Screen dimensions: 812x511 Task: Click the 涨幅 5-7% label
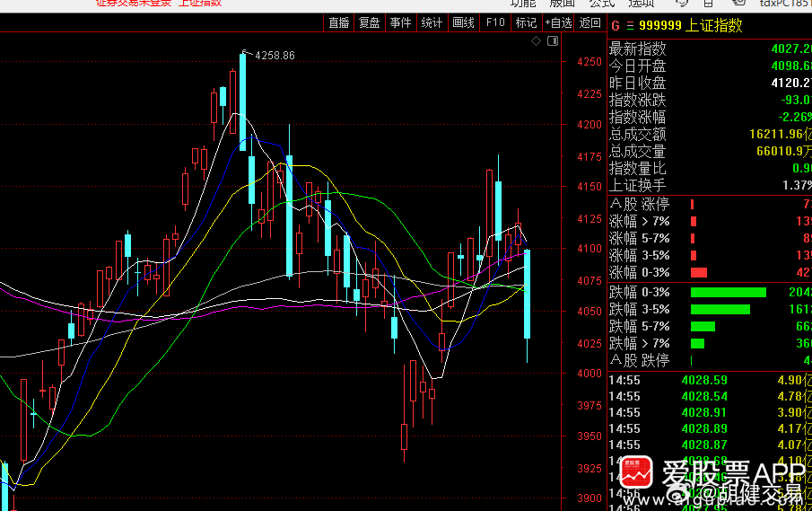639,238
